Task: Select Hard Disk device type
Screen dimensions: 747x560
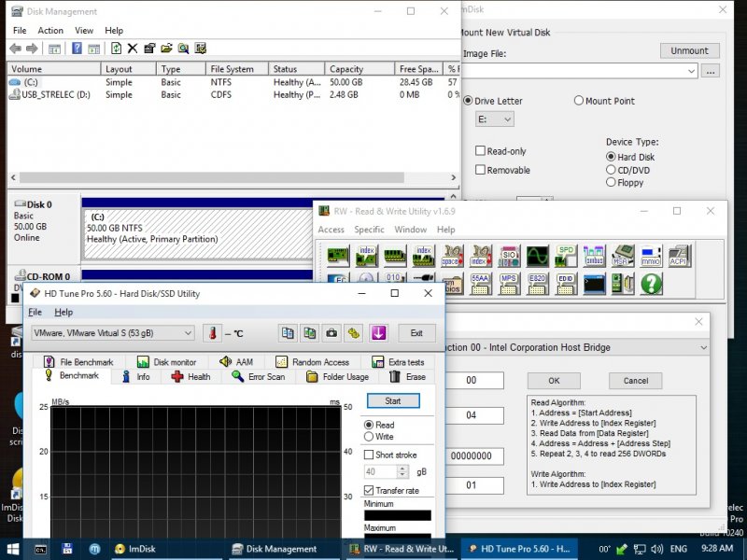Action: tap(611, 157)
